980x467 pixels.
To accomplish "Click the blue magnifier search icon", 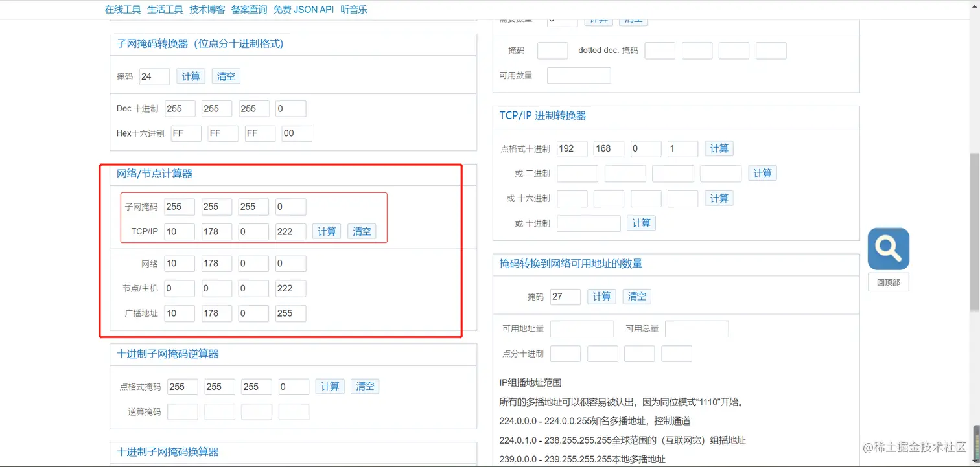I will pyautogui.click(x=889, y=249).
